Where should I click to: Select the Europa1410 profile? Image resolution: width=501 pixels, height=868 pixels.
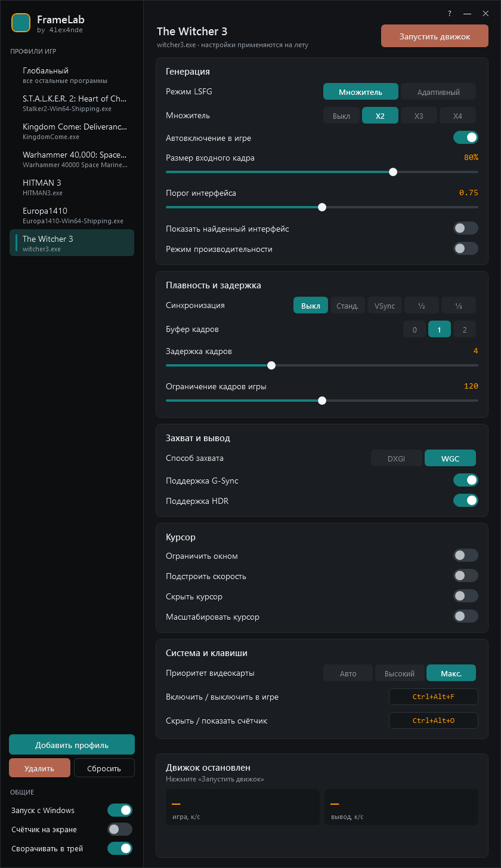pyautogui.click(x=72, y=215)
